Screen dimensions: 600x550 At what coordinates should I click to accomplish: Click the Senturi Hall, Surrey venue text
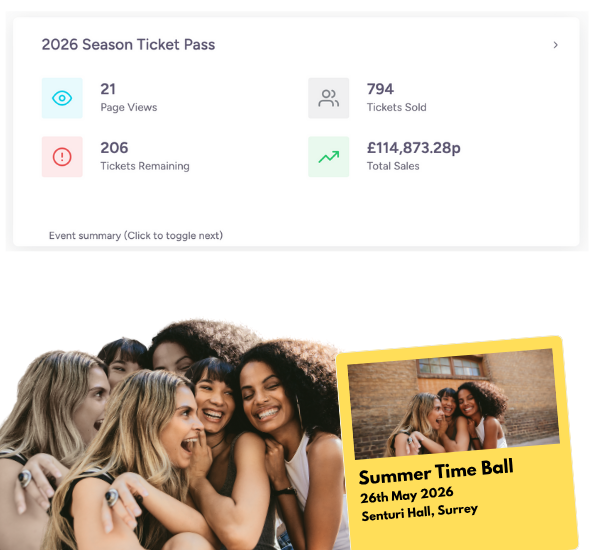point(419,512)
